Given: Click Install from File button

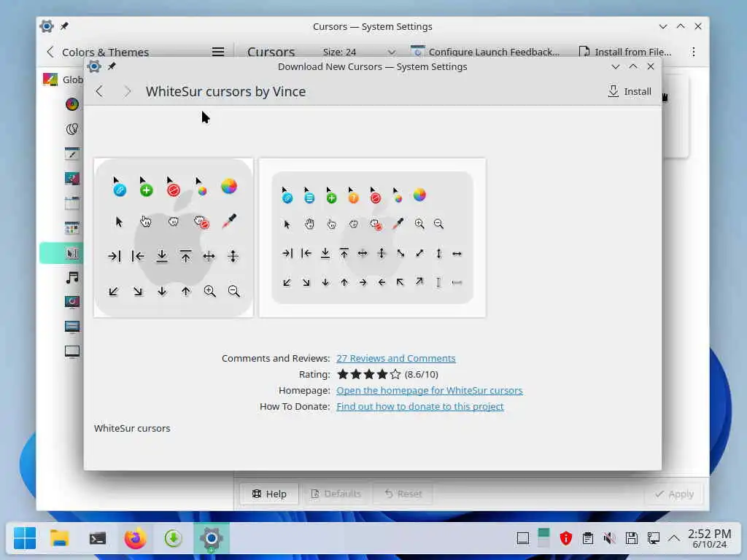Looking at the screenshot, I should tap(624, 52).
